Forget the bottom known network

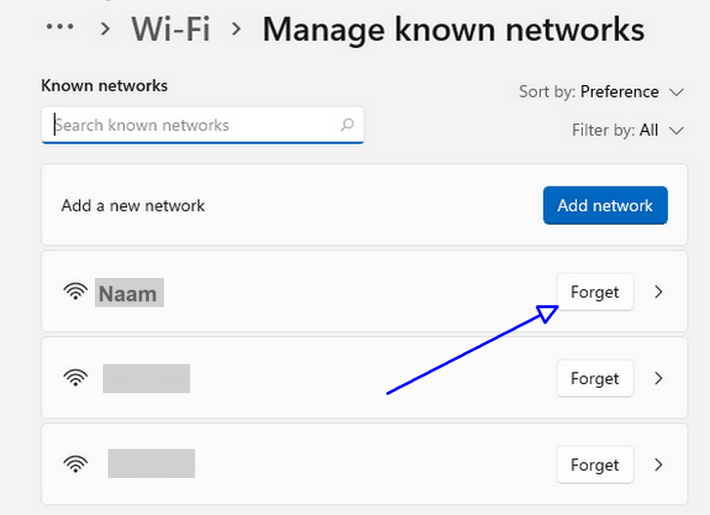coord(595,464)
